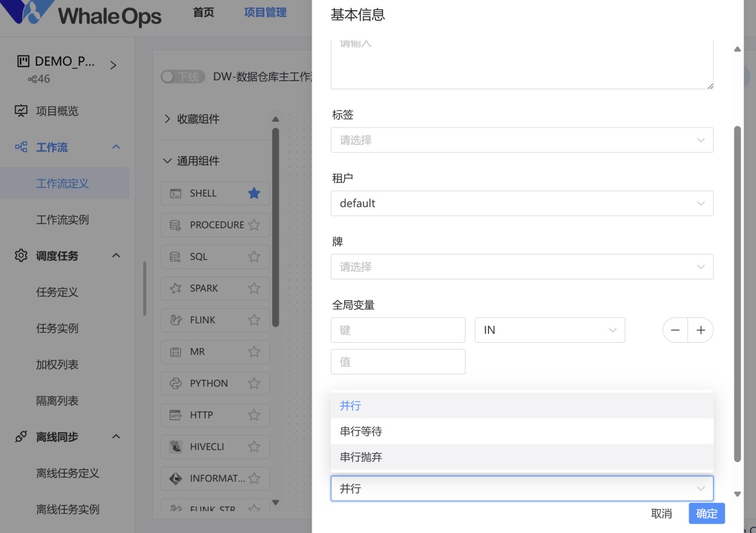This screenshot has height=533, width=756.
Task: Open the IN variable direction dropdown
Action: point(549,330)
